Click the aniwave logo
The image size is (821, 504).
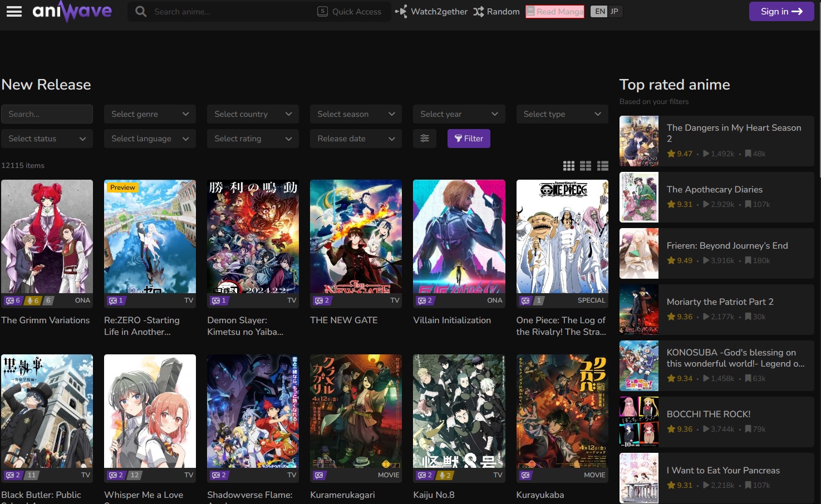tap(72, 11)
